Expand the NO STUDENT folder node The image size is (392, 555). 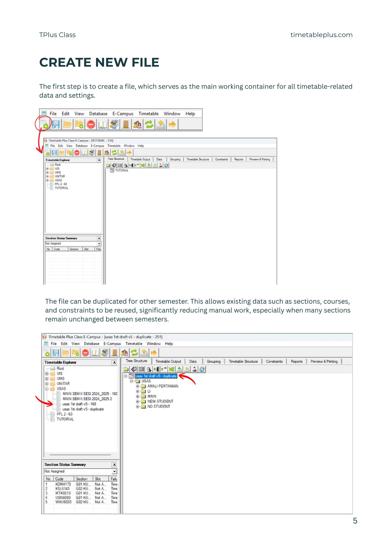pos(138,407)
